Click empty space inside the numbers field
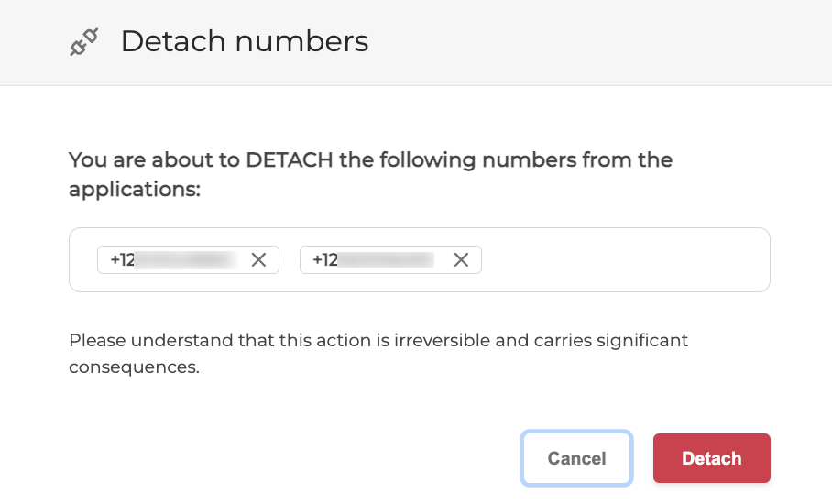 [623, 260]
